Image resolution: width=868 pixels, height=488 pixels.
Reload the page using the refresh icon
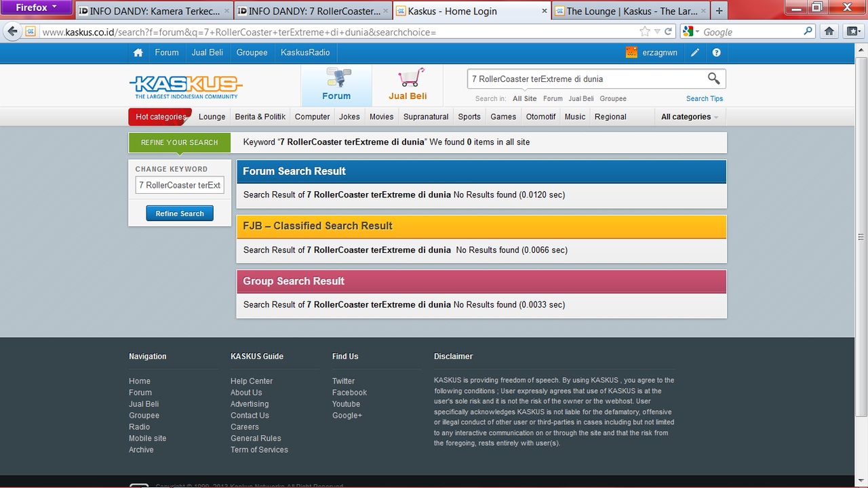point(668,32)
